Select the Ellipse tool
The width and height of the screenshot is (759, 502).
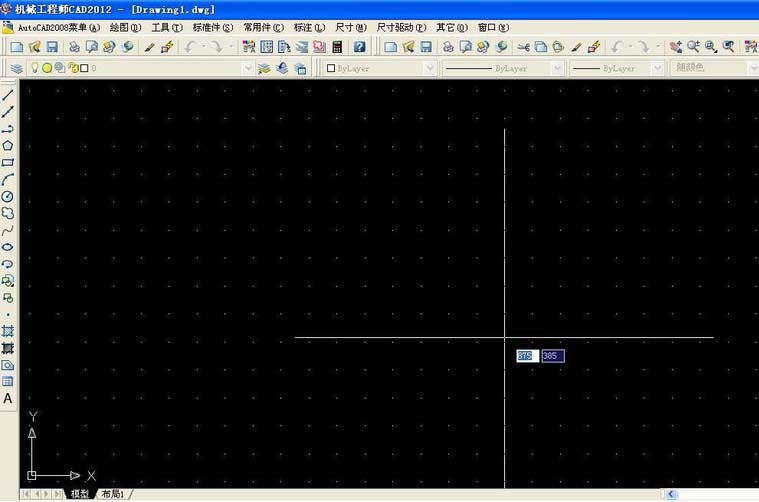[x=8, y=247]
